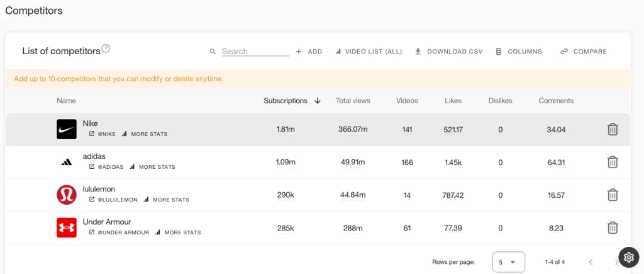Image resolution: width=644 pixels, height=274 pixels.
Task: Open the COLUMNS chooser
Action: tap(519, 52)
